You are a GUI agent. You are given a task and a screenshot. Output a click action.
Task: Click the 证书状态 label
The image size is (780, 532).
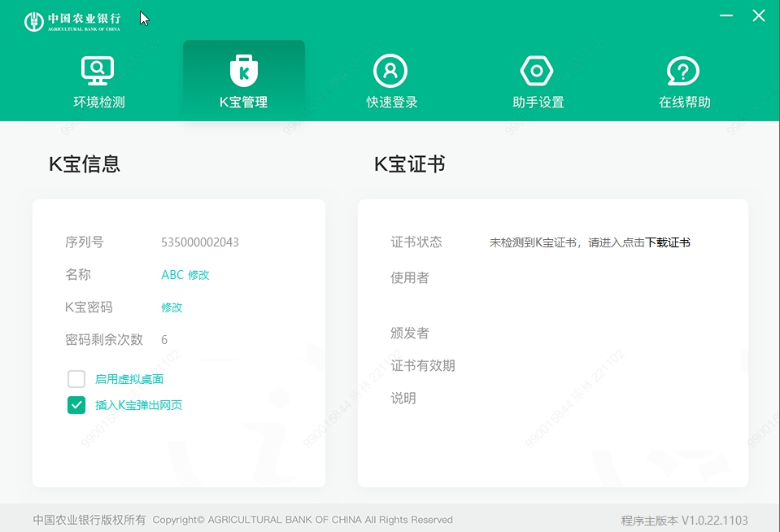pyautogui.click(x=416, y=242)
